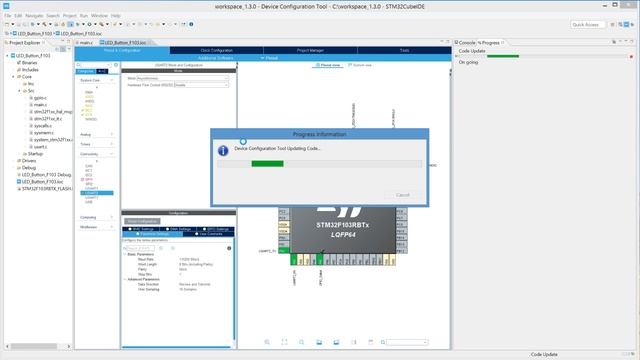
Task: Click the collapse-all icon in Project Explorer
Action: pos(57,49)
